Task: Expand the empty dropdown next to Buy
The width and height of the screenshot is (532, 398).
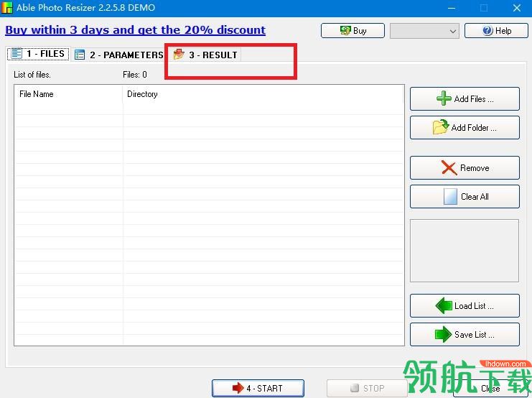Action: tap(424, 31)
